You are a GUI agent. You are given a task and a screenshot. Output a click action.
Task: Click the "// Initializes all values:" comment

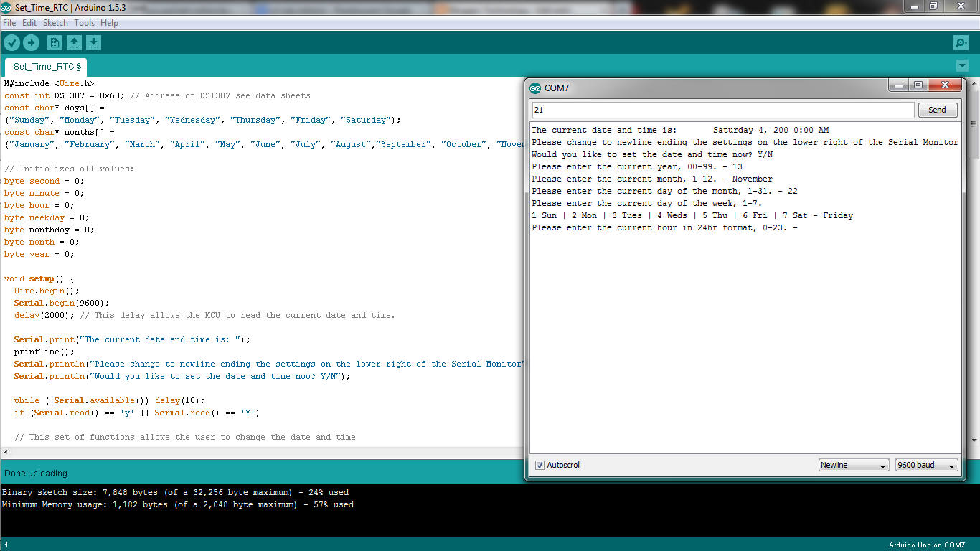[x=69, y=169]
